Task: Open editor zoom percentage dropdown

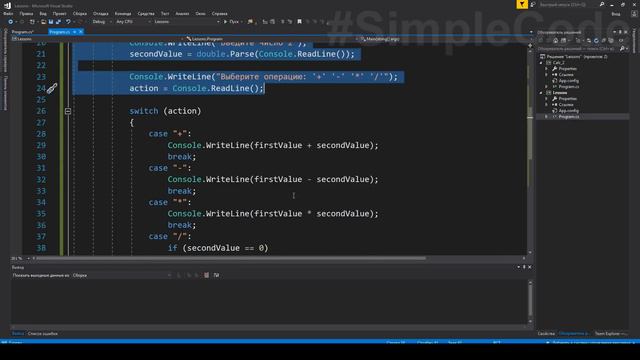Action: (x=20, y=258)
